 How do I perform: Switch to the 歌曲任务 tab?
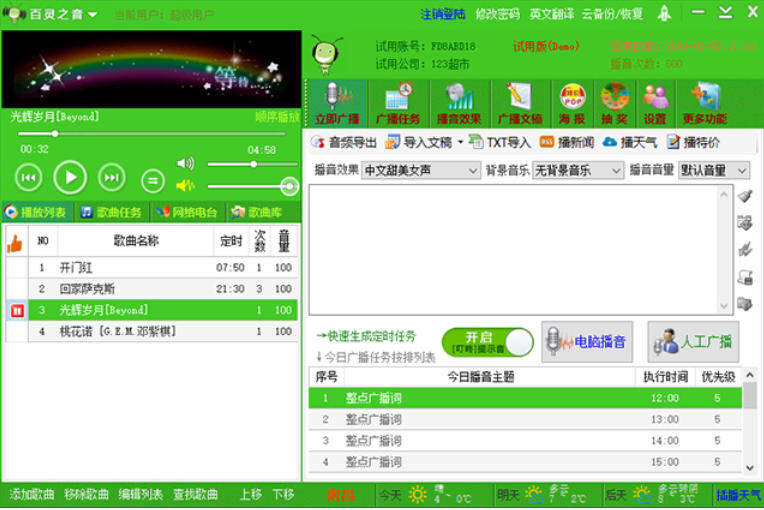point(112,212)
